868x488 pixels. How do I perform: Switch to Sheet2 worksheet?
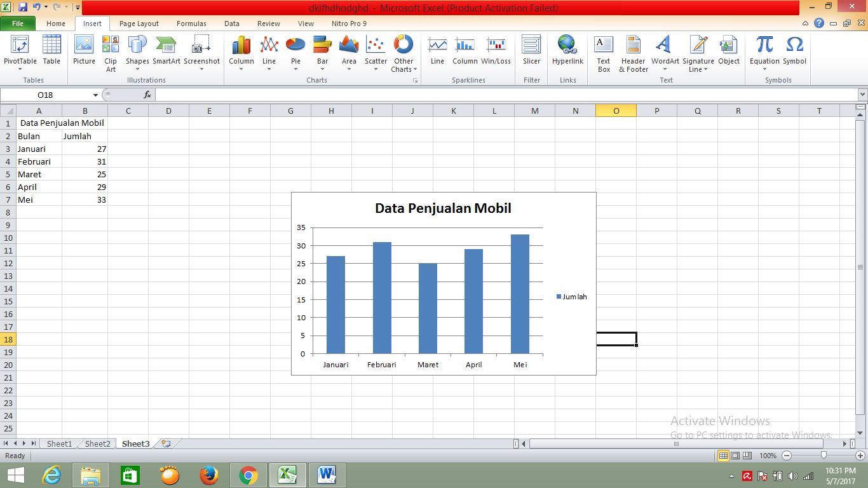point(97,444)
